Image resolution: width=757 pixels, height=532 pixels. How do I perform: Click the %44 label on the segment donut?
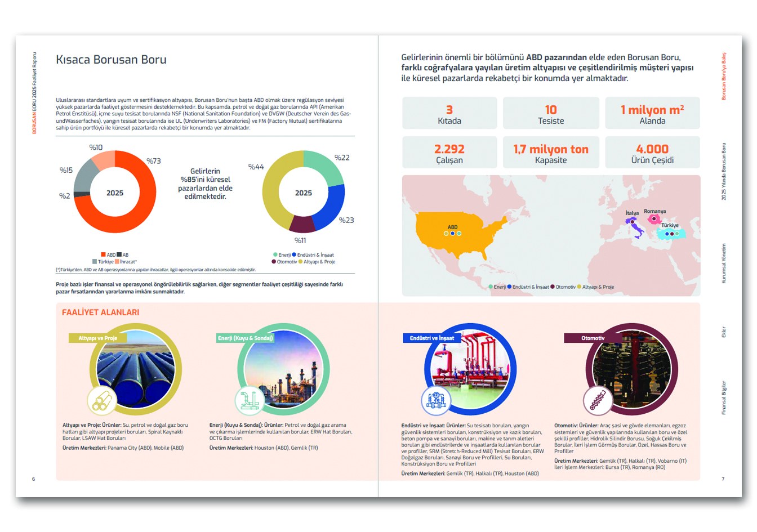[x=256, y=167]
